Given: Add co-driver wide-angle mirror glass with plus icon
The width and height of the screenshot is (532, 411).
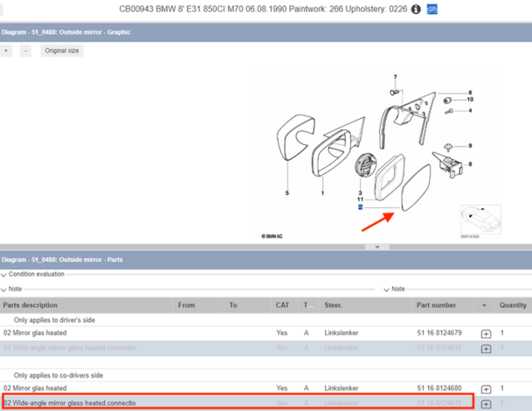Looking at the screenshot, I should coord(485,404).
